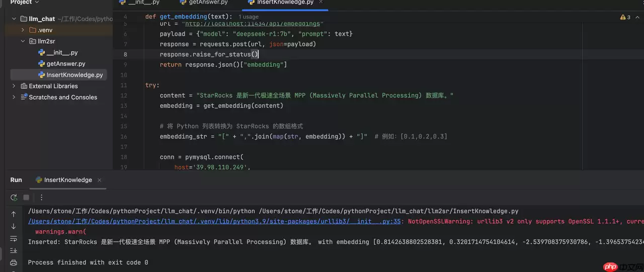Click Python icon beside __init__.py in tree
The width and height of the screenshot is (644, 272).
(x=41, y=52)
